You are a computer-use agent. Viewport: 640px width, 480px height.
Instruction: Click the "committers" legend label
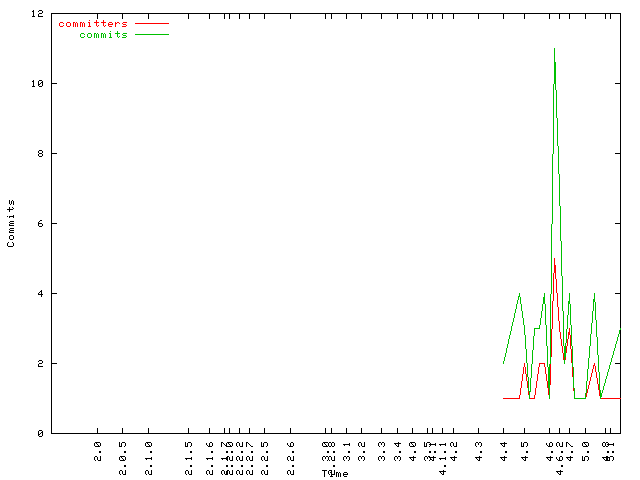(93, 23)
